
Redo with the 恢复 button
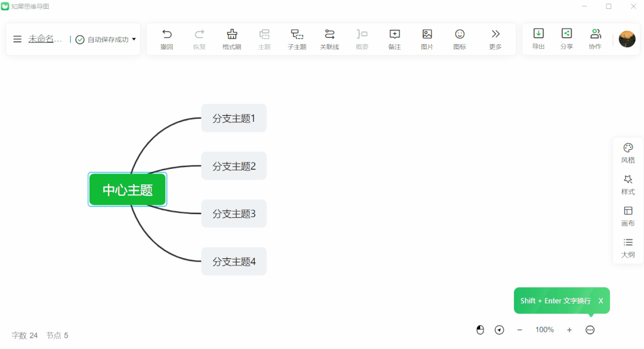(x=199, y=39)
